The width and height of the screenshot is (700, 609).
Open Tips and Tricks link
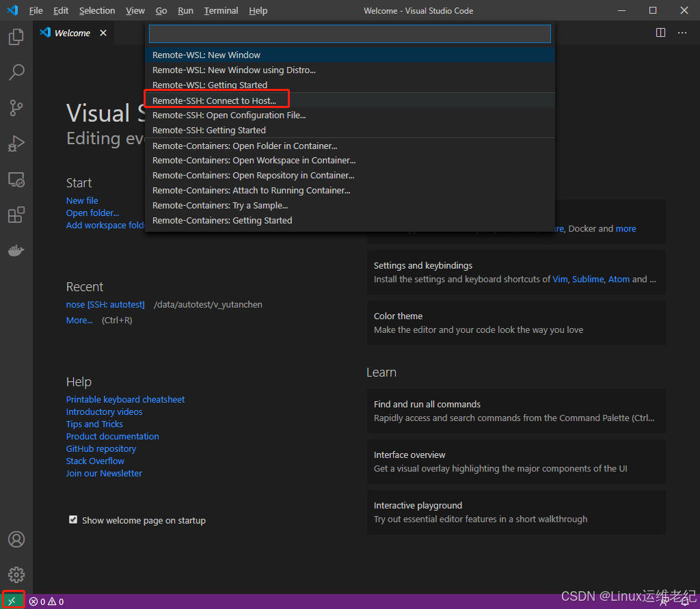pyautogui.click(x=94, y=424)
